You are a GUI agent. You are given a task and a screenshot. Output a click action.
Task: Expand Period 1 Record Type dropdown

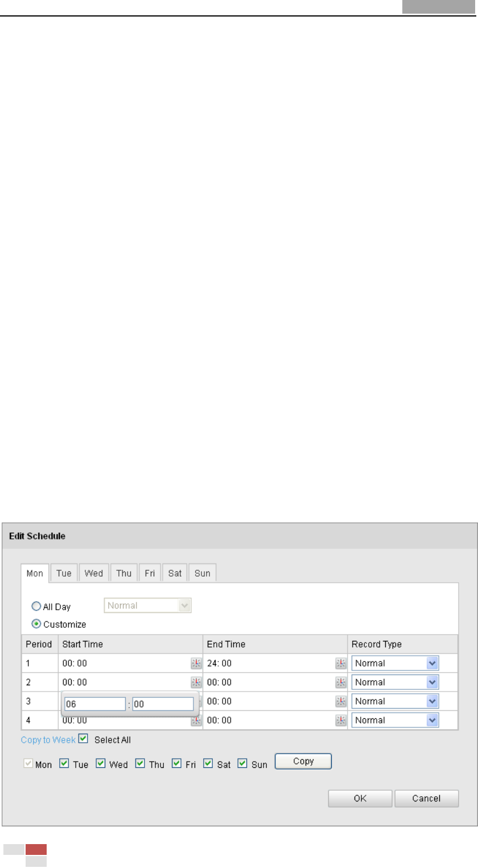click(x=395, y=663)
